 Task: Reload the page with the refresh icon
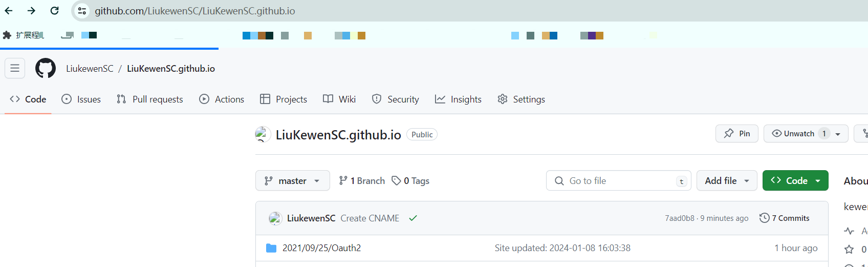pyautogui.click(x=54, y=11)
